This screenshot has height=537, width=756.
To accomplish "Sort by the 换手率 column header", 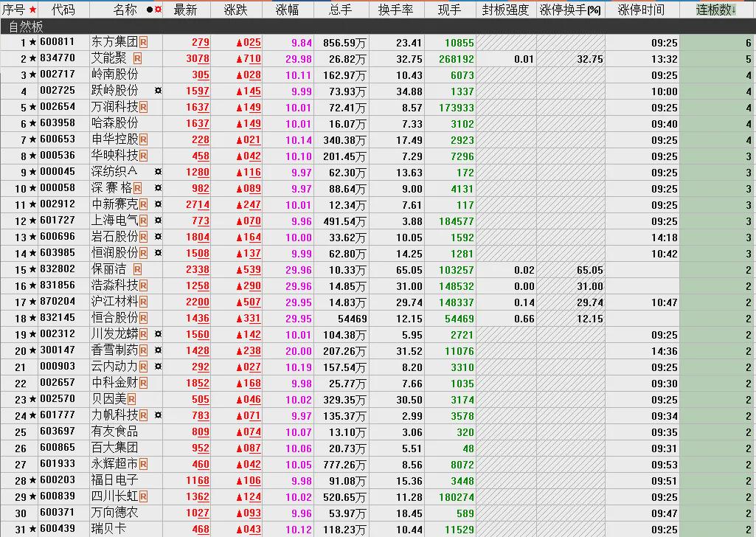I will [396, 10].
